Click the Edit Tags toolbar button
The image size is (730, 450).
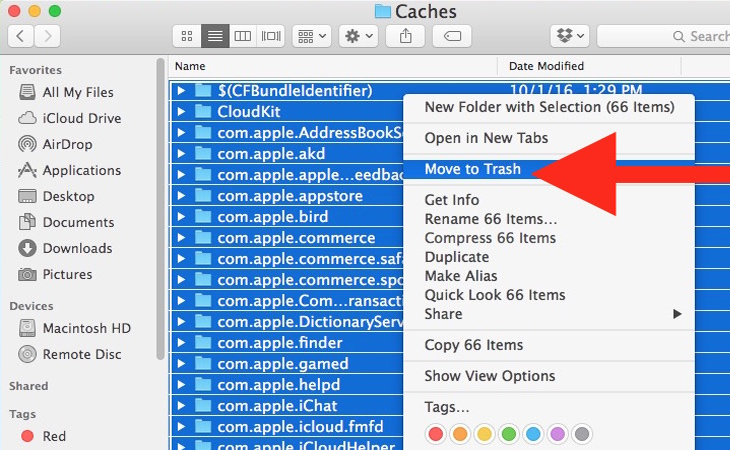tap(452, 36)
